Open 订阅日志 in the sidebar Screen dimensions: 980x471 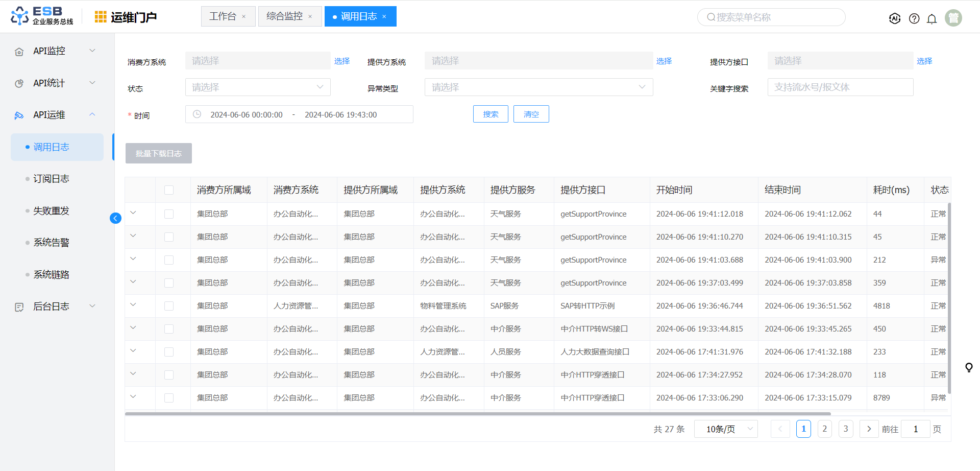click(51, 179)
